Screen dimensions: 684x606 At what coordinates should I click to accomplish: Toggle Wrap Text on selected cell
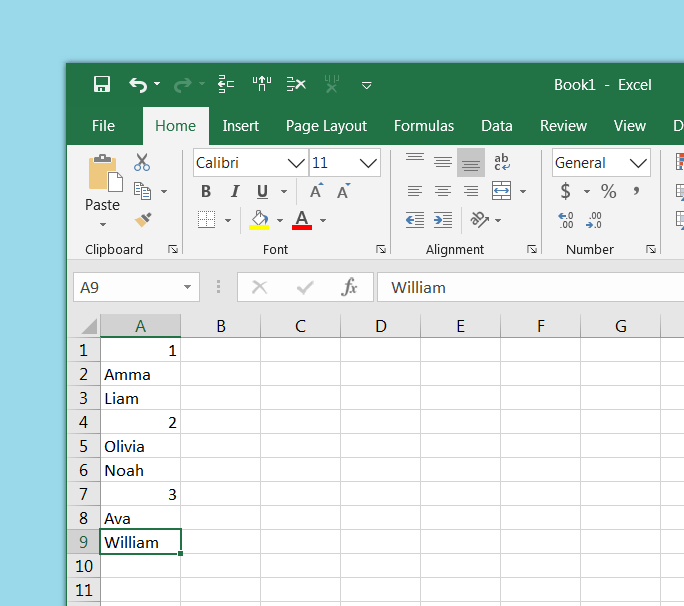(501, 162)
